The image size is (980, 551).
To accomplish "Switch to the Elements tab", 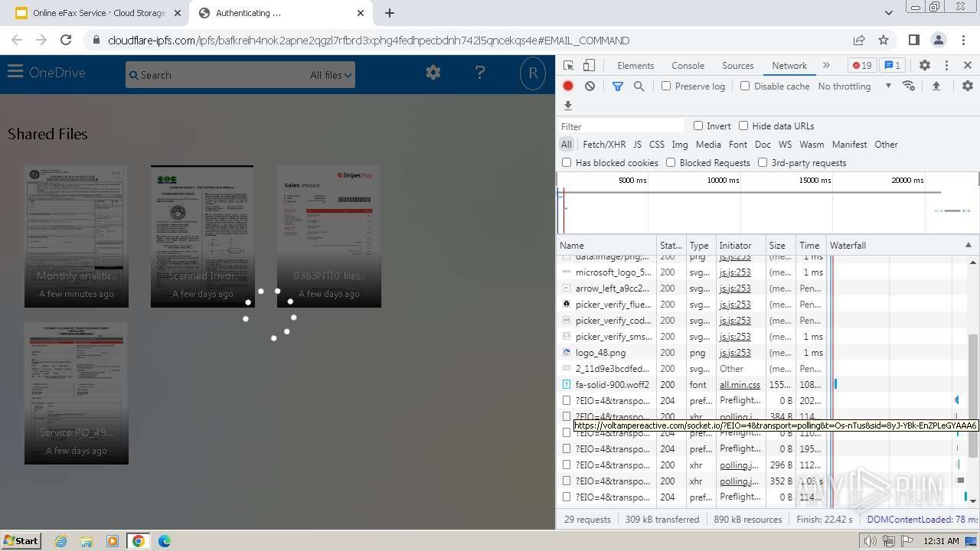I will [x=635, y=66].
